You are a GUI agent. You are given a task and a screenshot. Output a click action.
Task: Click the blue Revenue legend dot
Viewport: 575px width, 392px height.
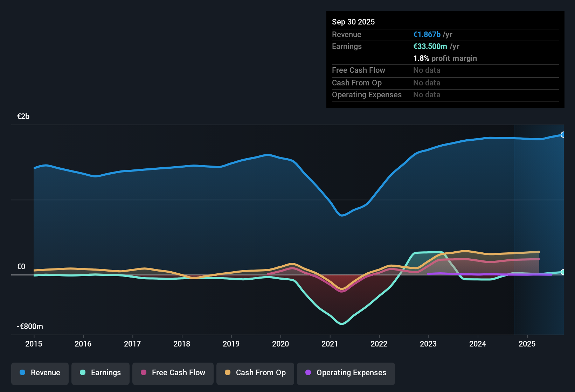pos(22,373)
